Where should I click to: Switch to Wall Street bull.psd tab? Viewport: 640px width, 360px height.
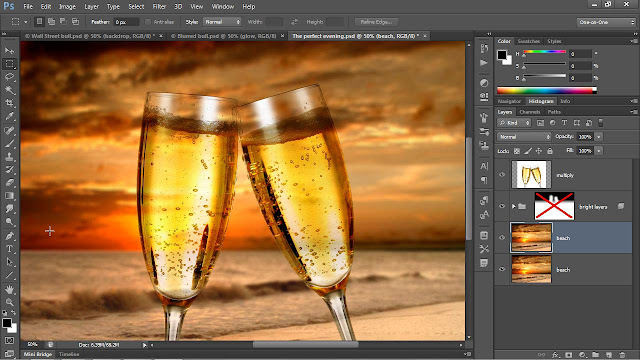tap(90, 36)
